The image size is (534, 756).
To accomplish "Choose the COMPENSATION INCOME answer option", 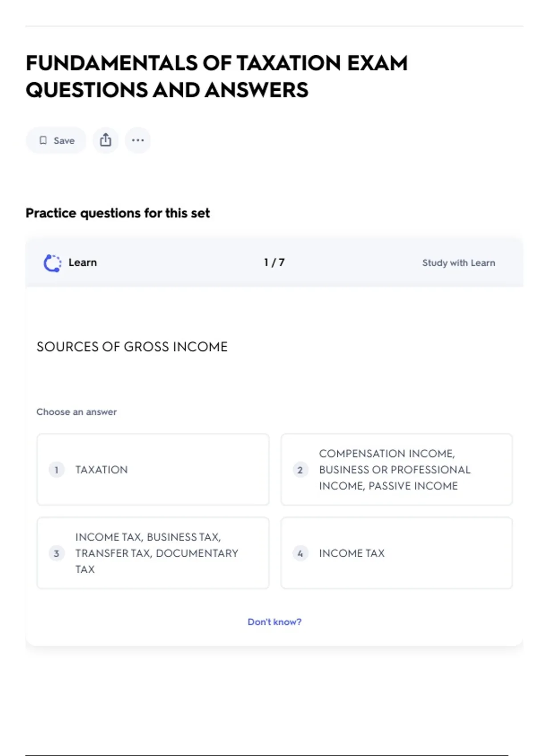I will coord(396,470).
